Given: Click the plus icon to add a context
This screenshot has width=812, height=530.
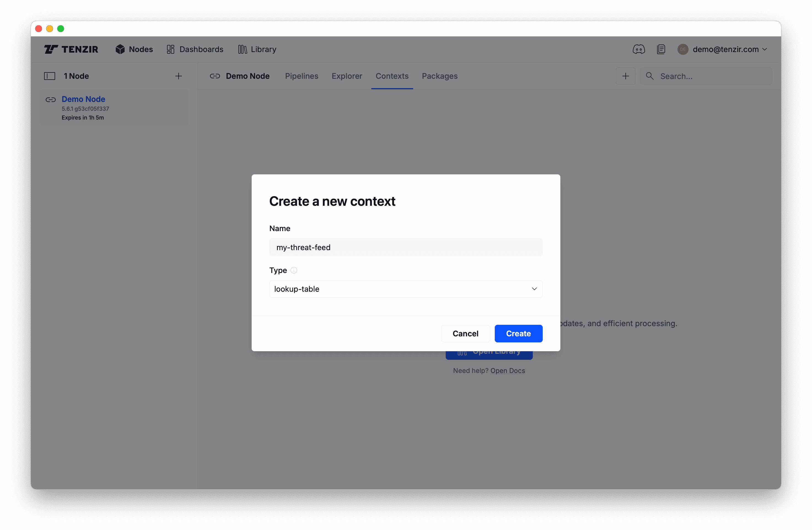Looking at the screenshot, I should (x=625, y=76).
